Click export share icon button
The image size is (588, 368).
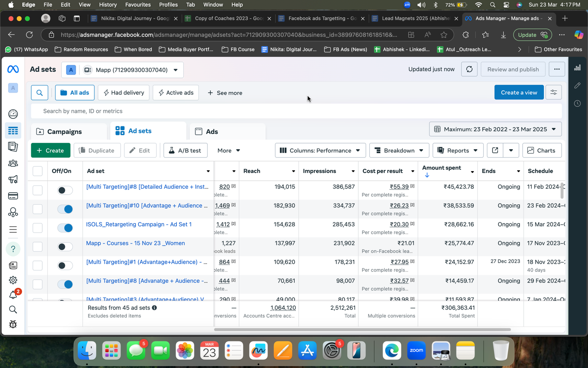pos(495,151)
